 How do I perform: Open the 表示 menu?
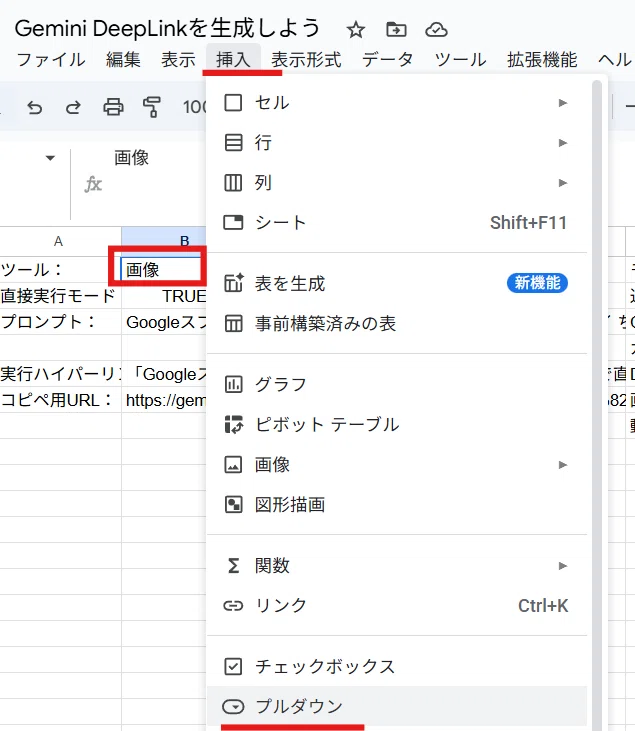click(x=178, y=60)
